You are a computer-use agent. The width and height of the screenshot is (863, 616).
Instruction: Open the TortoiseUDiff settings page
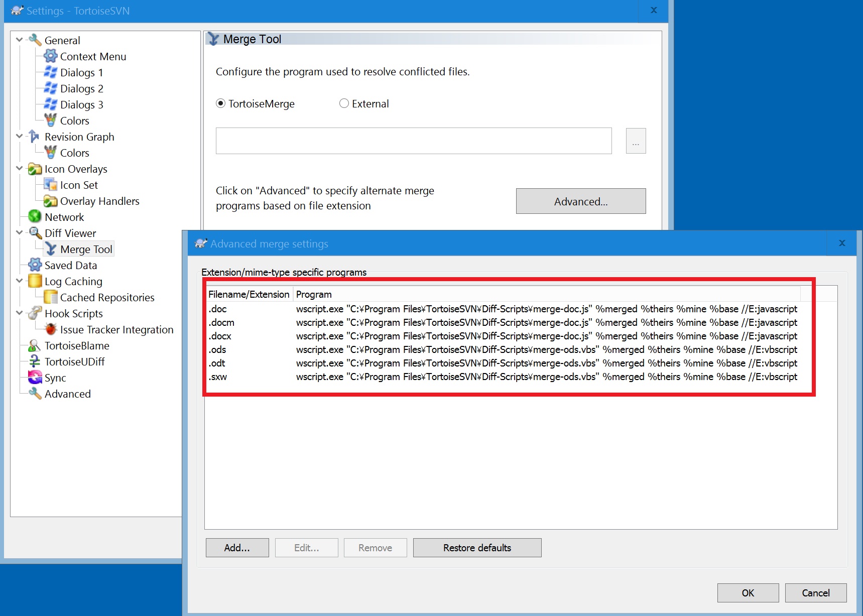tap(74, 361)
